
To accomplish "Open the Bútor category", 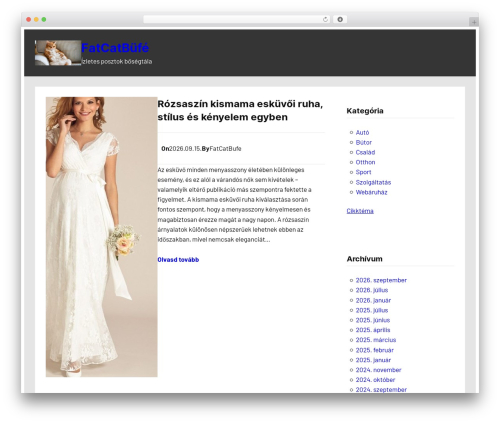I will (364, 142).
